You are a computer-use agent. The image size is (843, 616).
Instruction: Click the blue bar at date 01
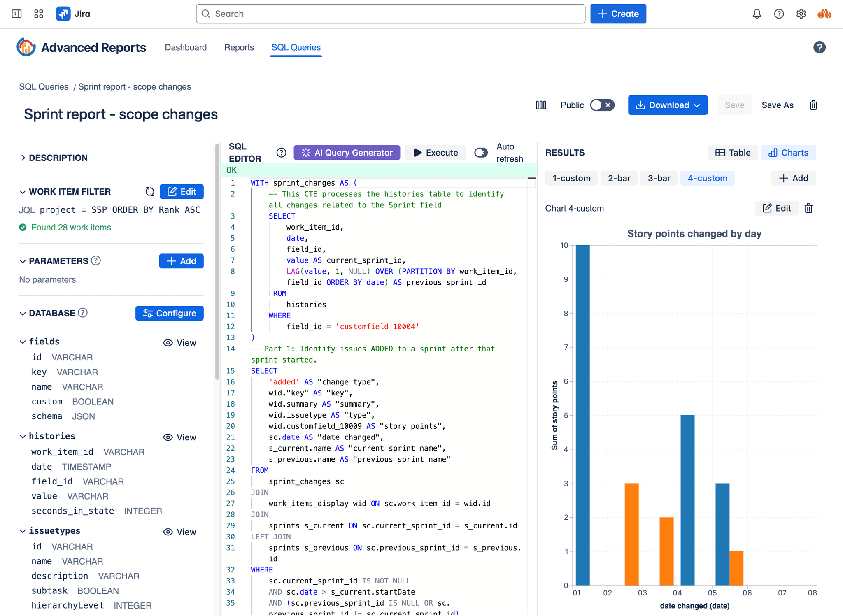coord(582,415)
